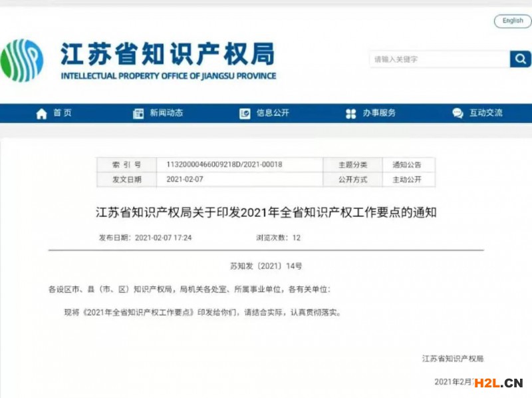
Task: Open the 首页 menu item
Action: click(63, 113)
